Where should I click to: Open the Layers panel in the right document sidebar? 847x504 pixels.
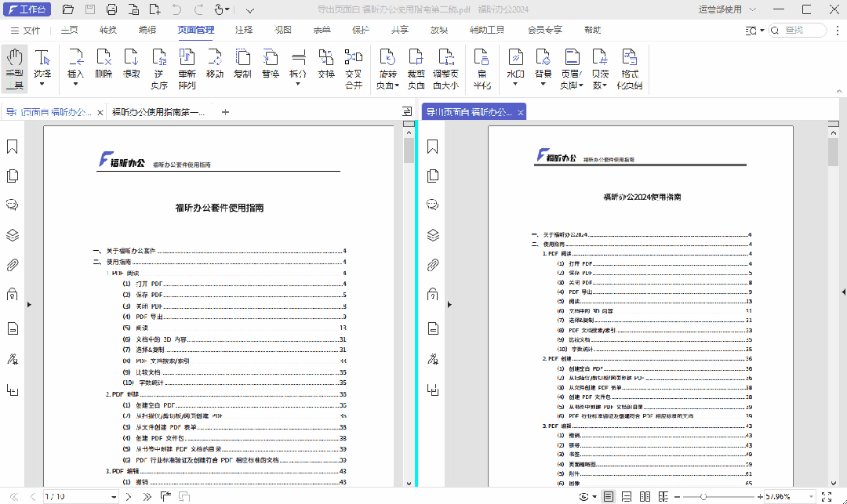[x=432, y=234]
